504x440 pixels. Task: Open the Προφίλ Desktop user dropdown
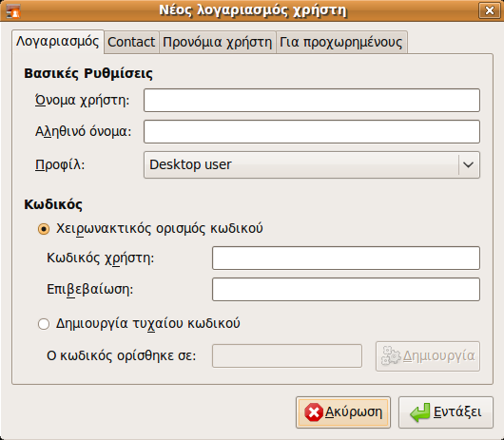[312, 164]
